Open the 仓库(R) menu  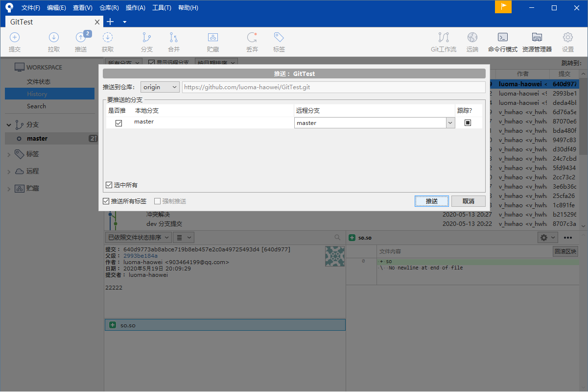click(x=109, y=8)
